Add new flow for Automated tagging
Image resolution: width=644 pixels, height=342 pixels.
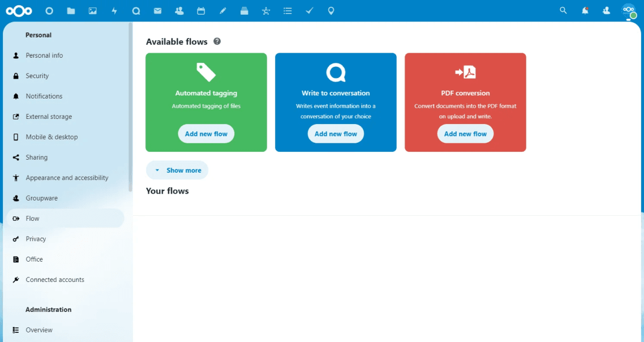206,134
